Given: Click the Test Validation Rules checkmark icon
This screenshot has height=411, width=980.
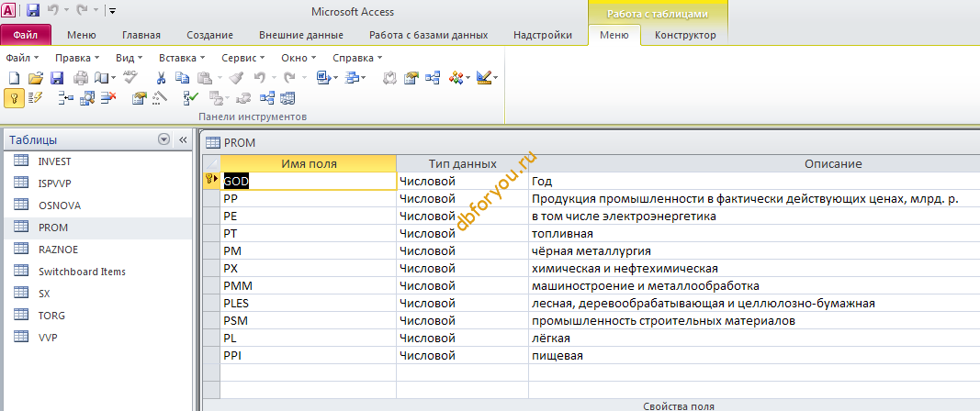Looking at the screenshot, I should click(x=191, y=97).
